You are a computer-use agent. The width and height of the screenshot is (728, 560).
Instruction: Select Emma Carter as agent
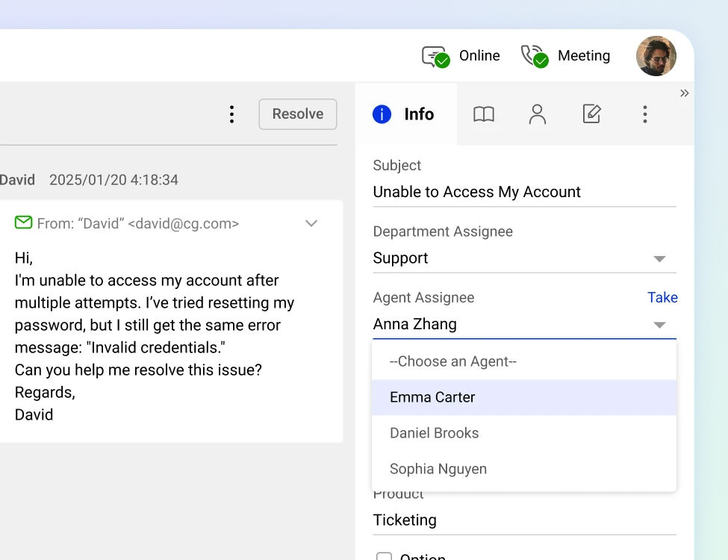(523, 397)
